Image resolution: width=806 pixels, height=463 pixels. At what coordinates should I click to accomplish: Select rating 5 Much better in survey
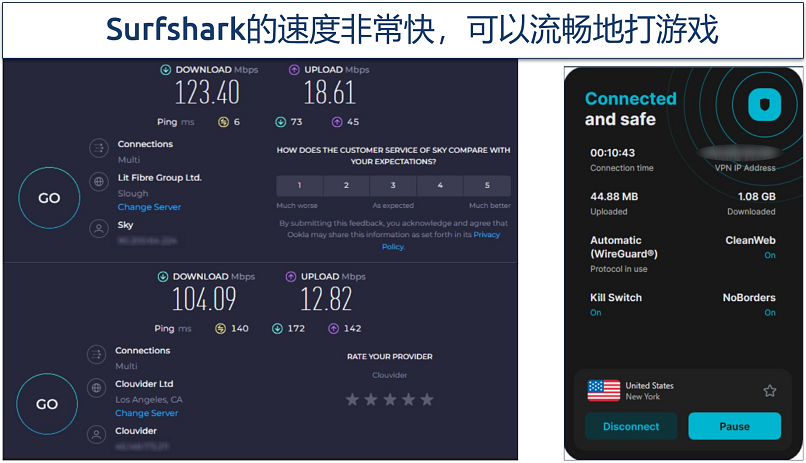[x=487, y=186]
